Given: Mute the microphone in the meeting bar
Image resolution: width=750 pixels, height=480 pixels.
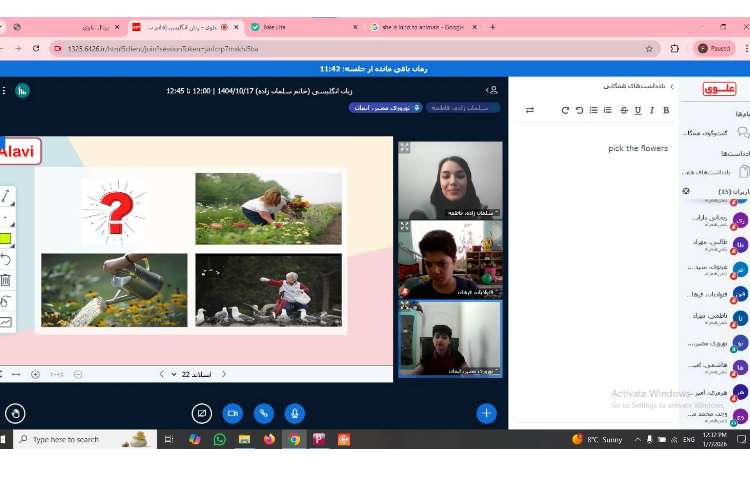Looking at the screenshot, I should 294,413.
